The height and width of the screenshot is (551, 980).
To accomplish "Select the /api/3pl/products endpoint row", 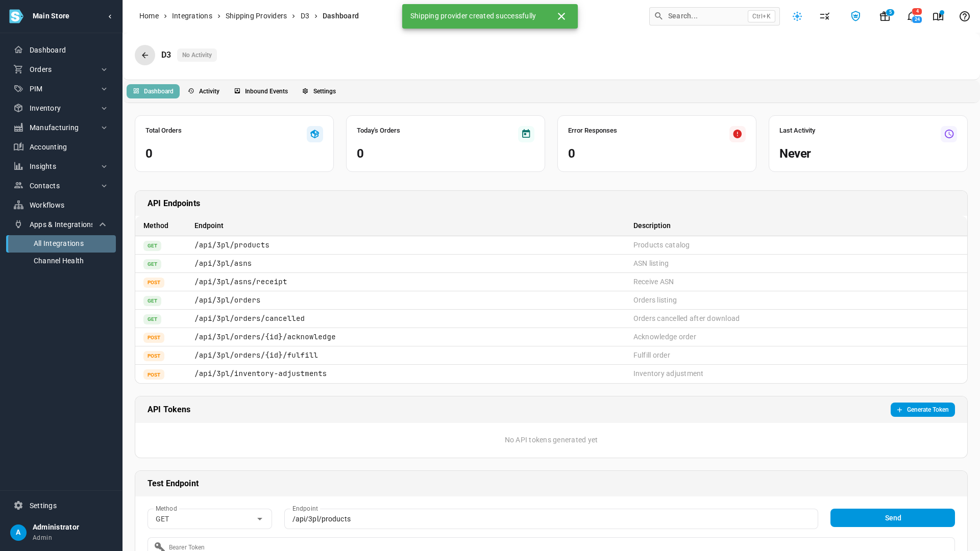I will pyautogui.click(x=551, y=245).
